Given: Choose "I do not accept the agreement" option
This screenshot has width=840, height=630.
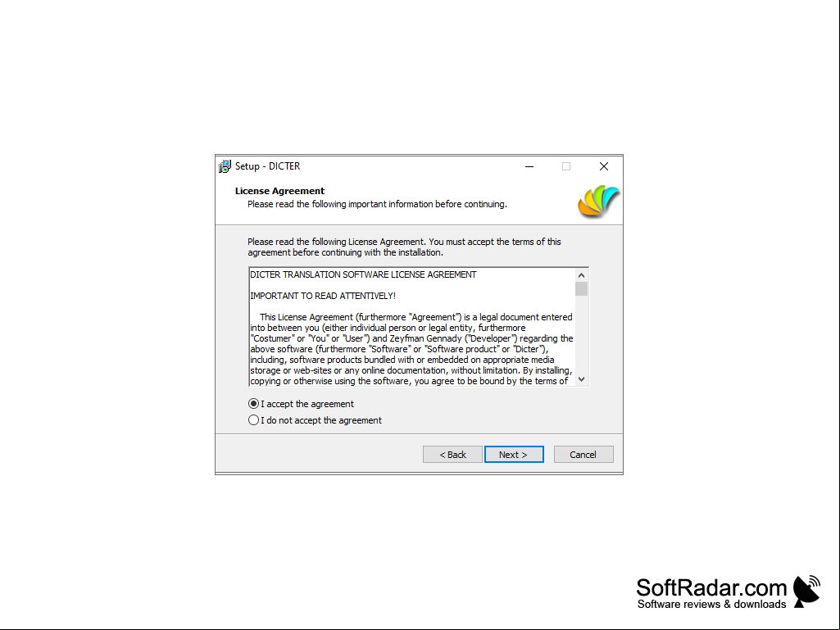Looking at the screenshot, I should 253,420.
